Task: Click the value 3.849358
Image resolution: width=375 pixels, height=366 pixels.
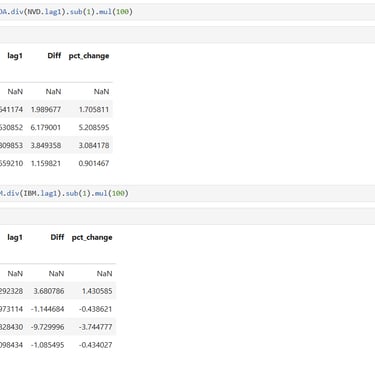Action: (x=46, y=145)
